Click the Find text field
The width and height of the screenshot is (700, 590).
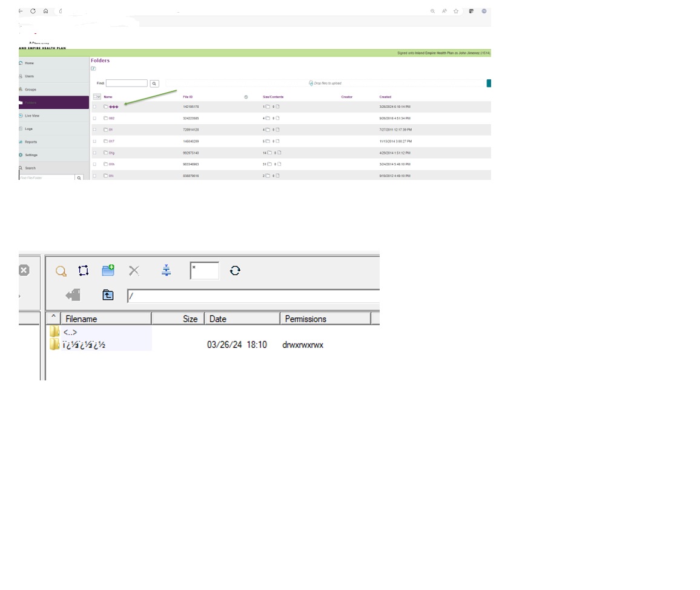coord(127,83)
